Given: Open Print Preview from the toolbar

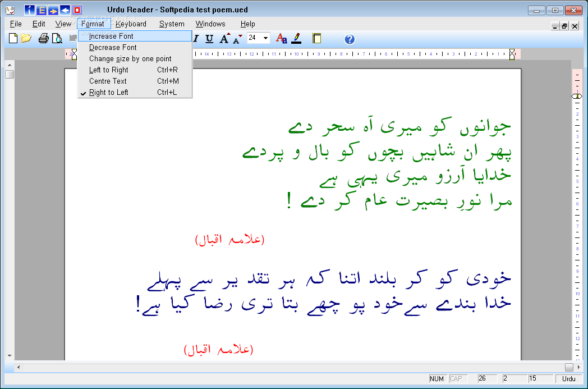Looking at the screenshot, I should (x=57, y=38).
